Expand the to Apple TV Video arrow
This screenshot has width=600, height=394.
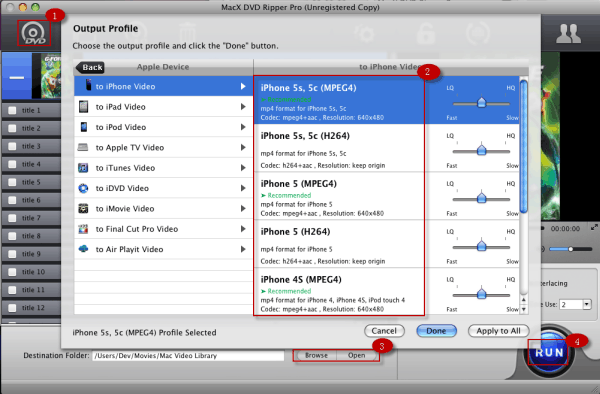pos(243,147)
